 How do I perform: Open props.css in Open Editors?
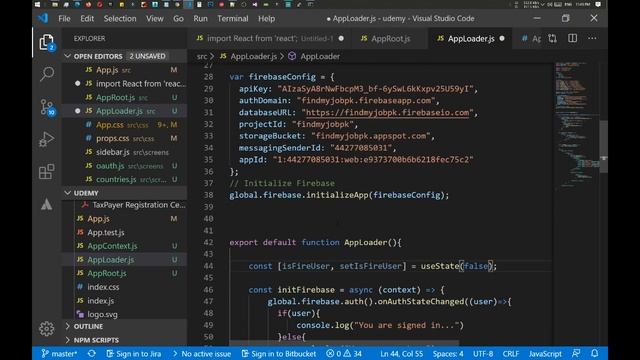tap(125, 138)
